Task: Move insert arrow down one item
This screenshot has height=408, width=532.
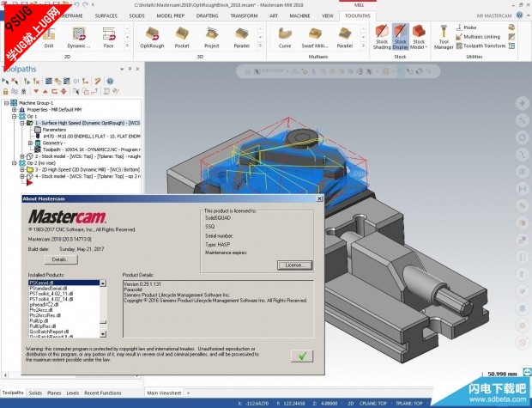Action: pyautogui.click(x=36, y=91)
